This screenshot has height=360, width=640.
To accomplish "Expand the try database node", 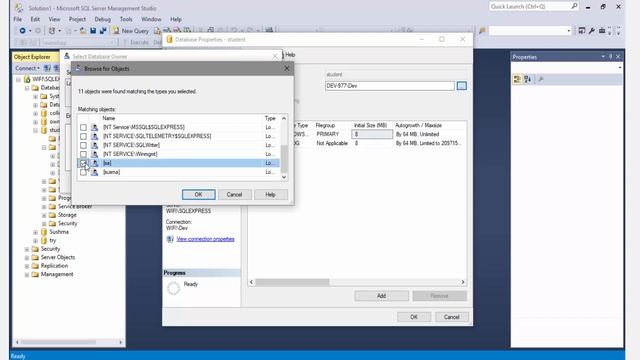I will (x=36, y=241).
